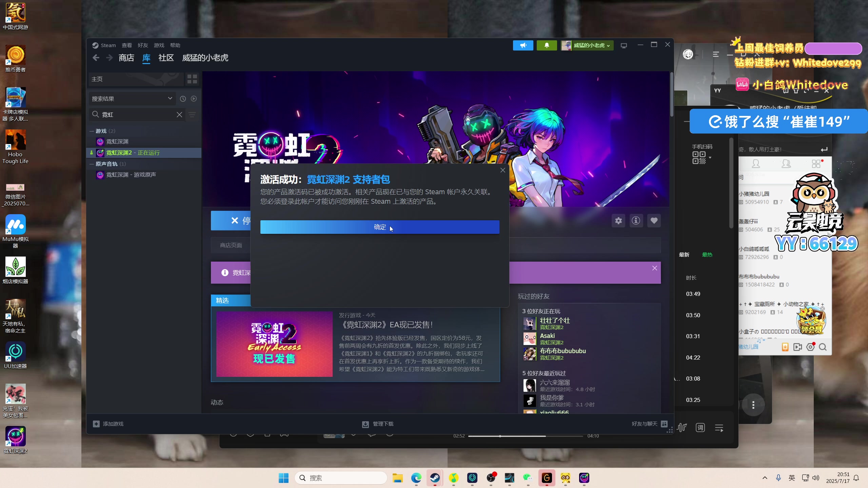Open music player sound effect icon
This screenshot has height=488, width=868.
(682, 428)
